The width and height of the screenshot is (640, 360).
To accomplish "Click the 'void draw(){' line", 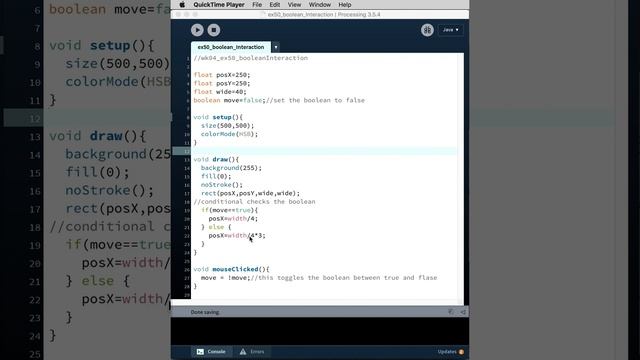I will click(x=216, y=160).
